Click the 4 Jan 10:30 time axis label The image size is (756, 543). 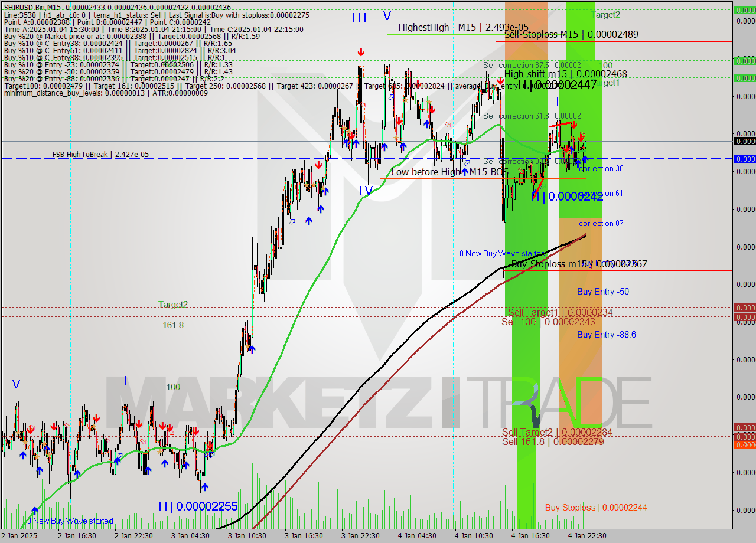[x=474, y=536]
